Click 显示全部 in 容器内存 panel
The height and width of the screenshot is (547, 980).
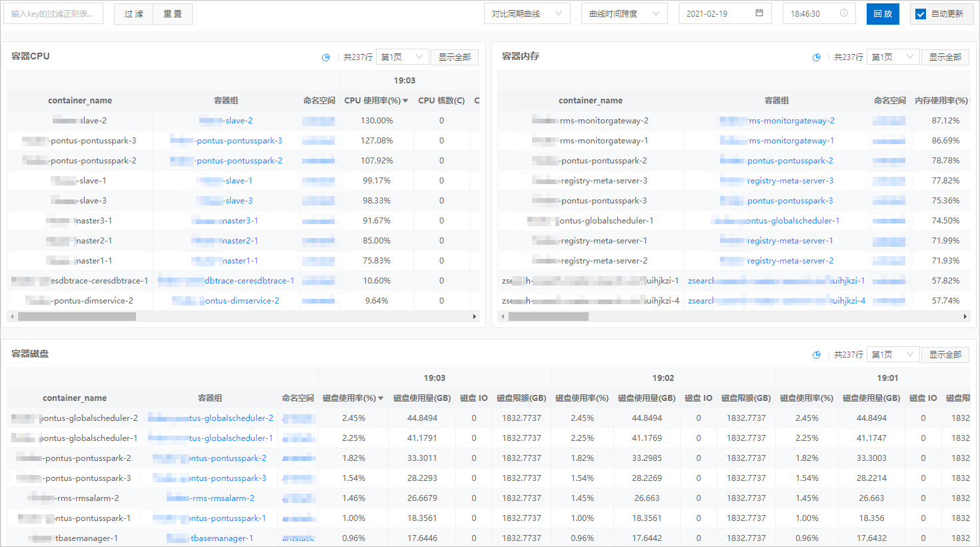945,57
